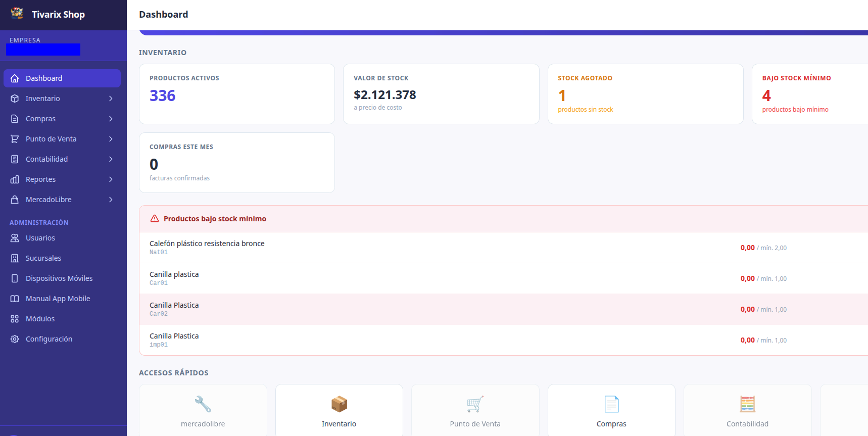Click the Stock Agotado card
This screenshot has width=868, height=436.
646,94
